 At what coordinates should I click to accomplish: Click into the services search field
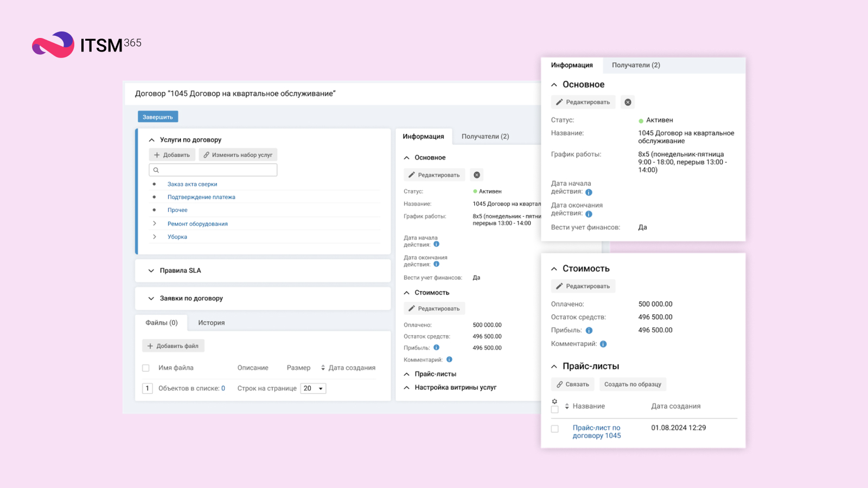[x=213, y=170]
